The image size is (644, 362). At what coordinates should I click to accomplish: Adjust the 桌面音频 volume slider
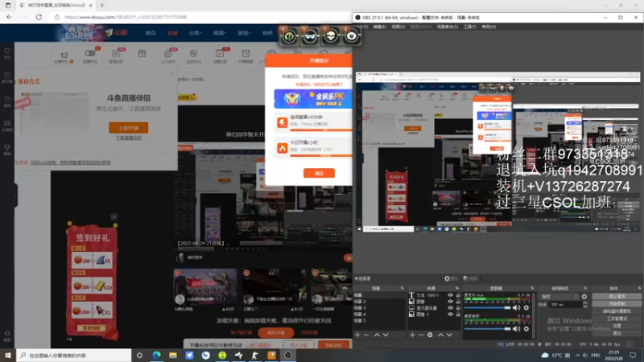point(488,328)
